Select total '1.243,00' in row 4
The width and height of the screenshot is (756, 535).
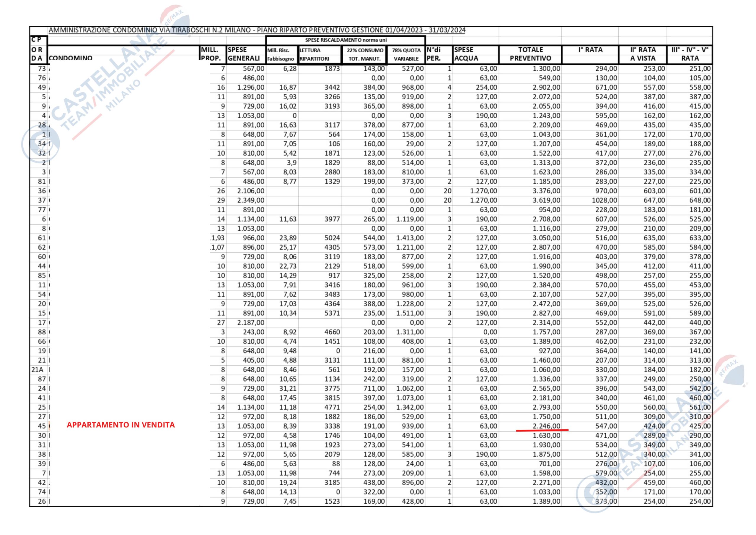pyautogui.click(x=546, y=116)
